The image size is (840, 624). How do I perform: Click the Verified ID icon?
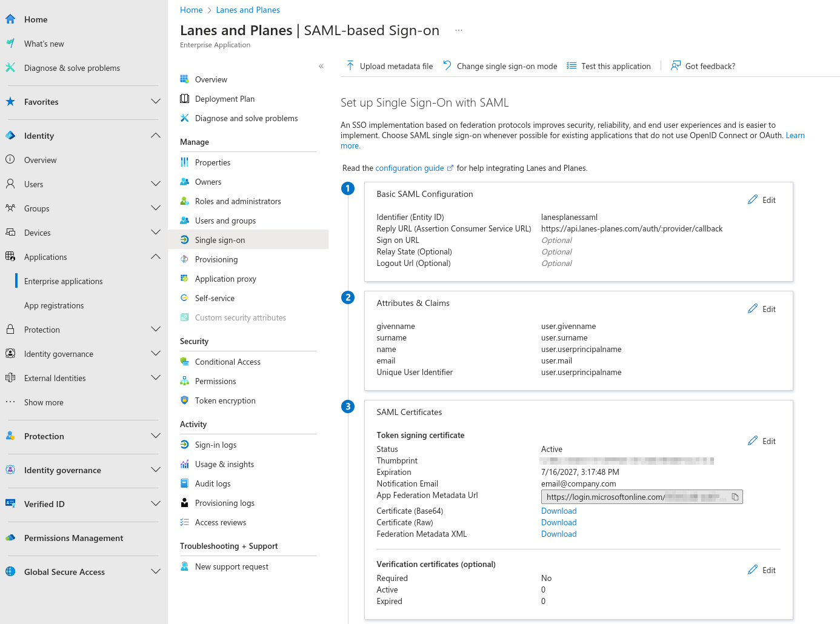click(10, 504)
